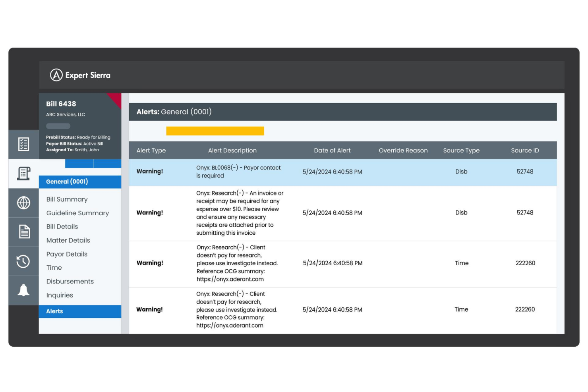Viewport: 588px width, 392px height.
Task: Click Source ID 52748 in highlighted row
Action: pyautogui.click(x=525, y=172)
